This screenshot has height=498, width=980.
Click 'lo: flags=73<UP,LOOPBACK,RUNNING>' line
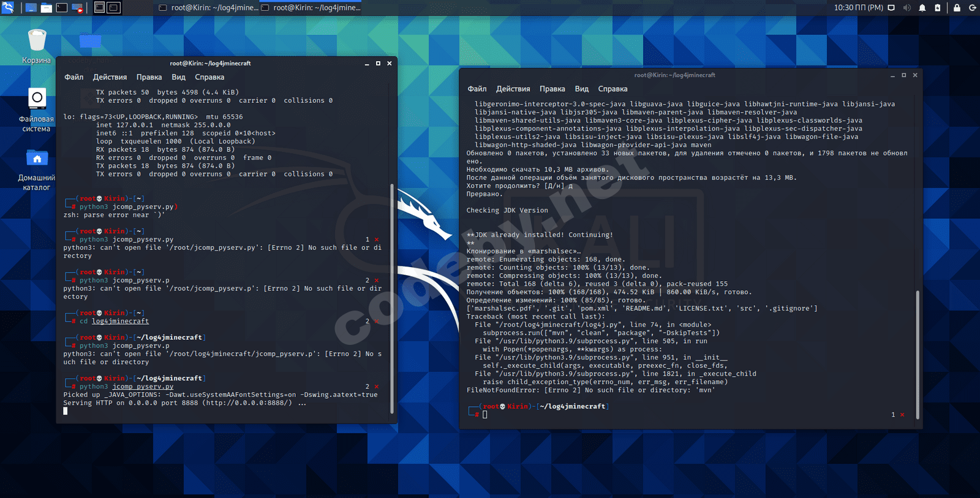coord(153,117)
